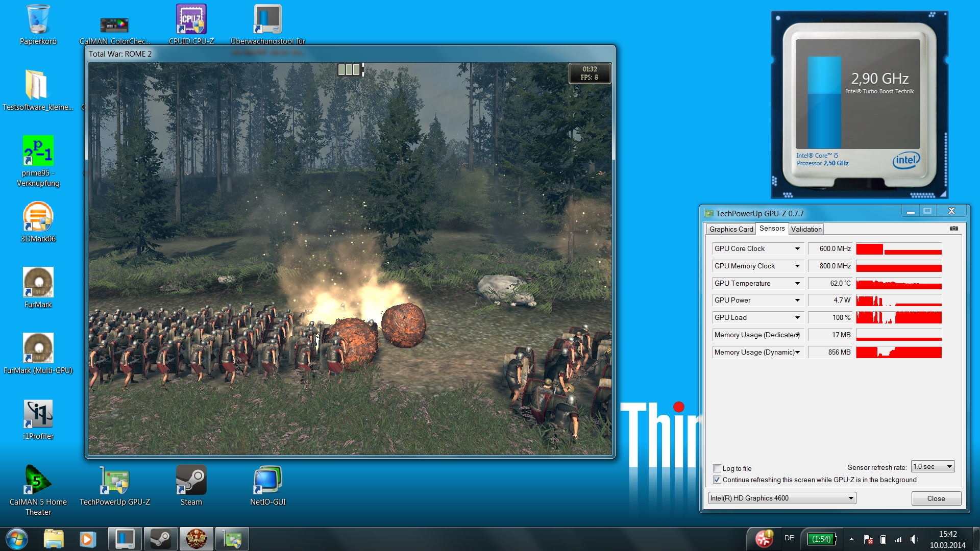Click the GPU-Z screenshot camera icon
Viewport: 980px width, 551px height.
(953, 229)
